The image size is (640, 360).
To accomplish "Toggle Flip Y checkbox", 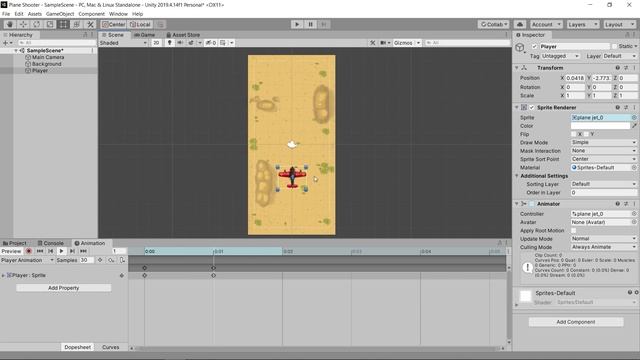I will click(x=587, y=134).
